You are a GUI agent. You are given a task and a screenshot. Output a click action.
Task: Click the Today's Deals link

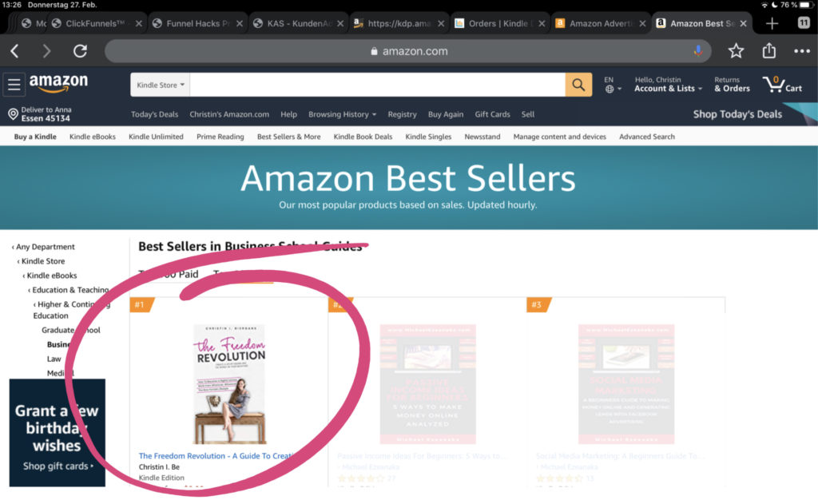[x=154, y=114]
